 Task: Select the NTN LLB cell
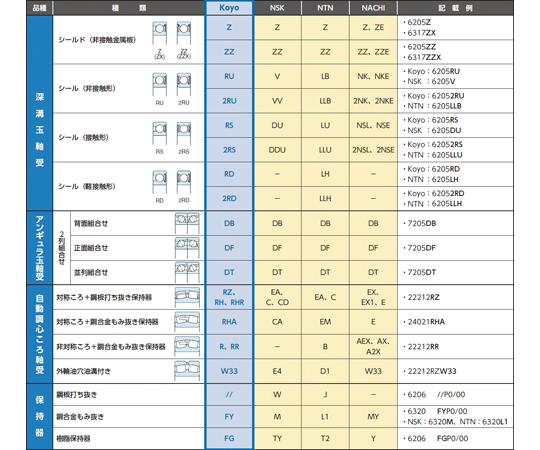click(x=325, y=101)
